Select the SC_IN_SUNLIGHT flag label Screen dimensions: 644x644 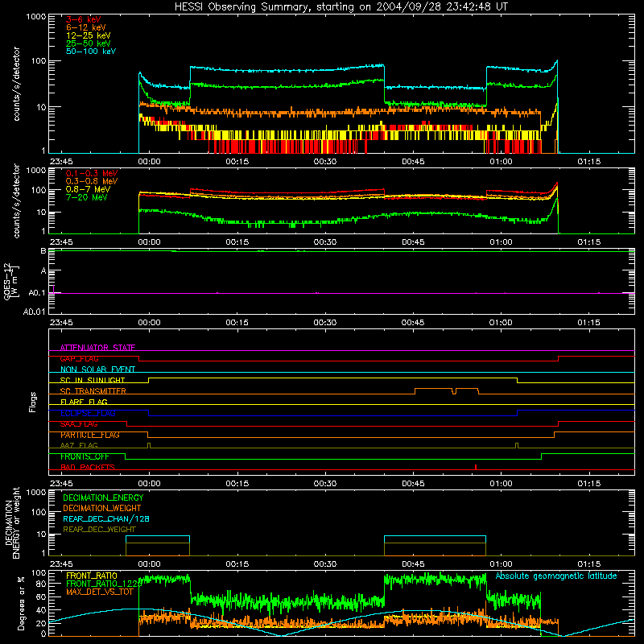[x=93, y=380]
